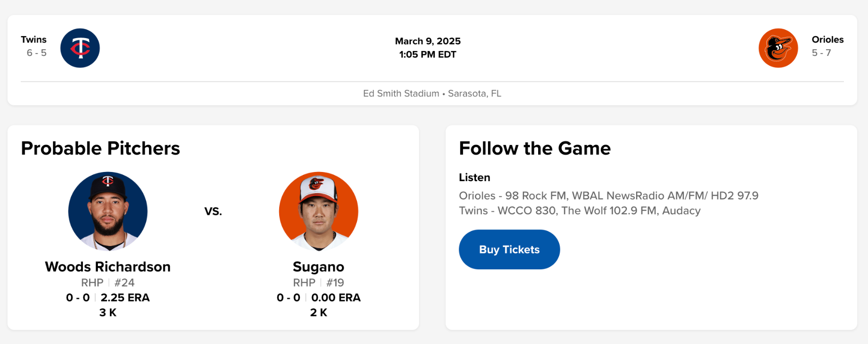
Task: Click the Baltimore Orioles logo
Action: [778, 48]
